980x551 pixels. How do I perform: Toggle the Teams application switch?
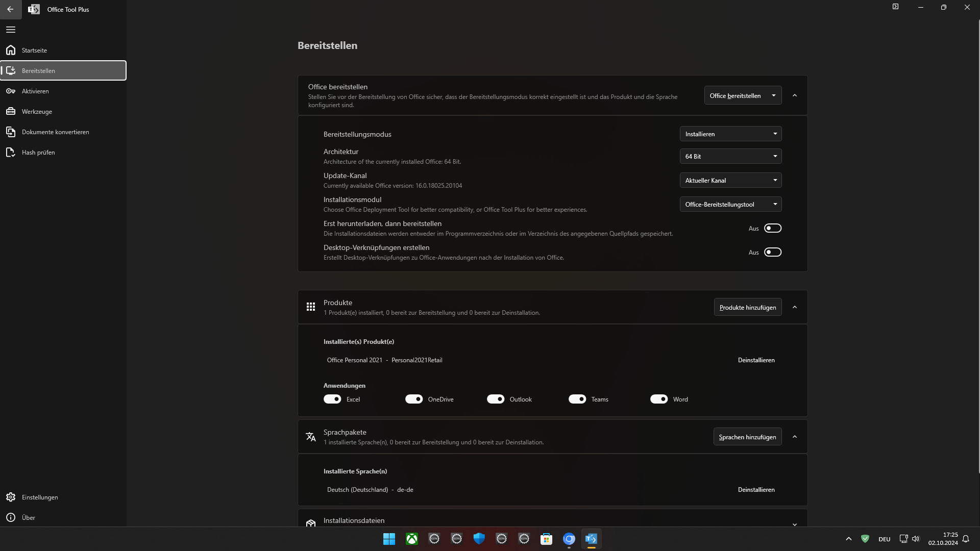(577, 399)
